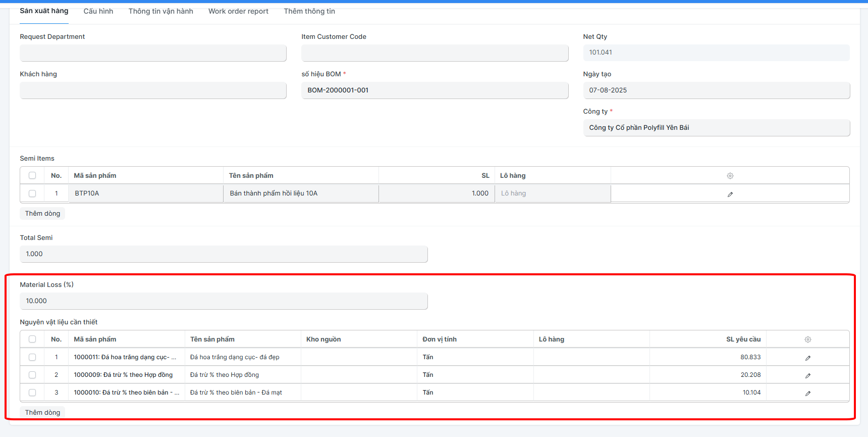This screenshot has height=437, width=868.
Task: Edit row 1000010 with pencil icon
Action: 807,393
